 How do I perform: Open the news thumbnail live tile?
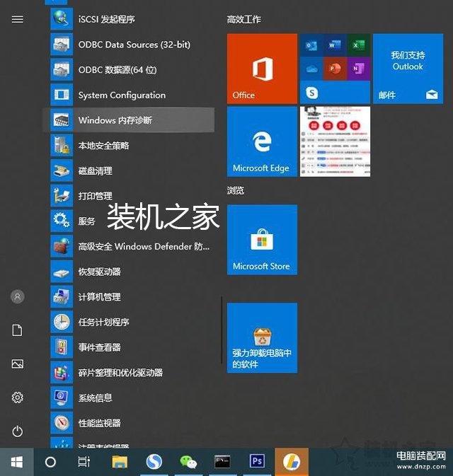[x=335, y=141]
